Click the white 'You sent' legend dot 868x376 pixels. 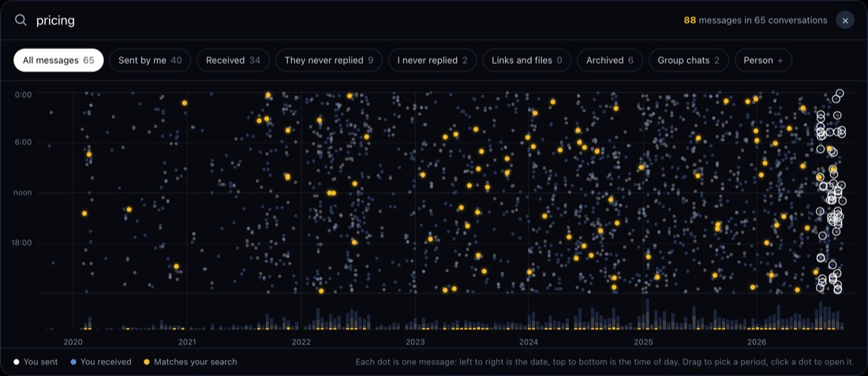16,362
